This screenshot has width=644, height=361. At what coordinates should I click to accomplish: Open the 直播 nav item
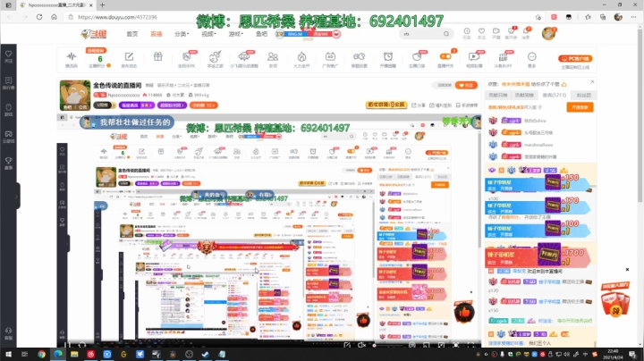click(x=156, y=34)
